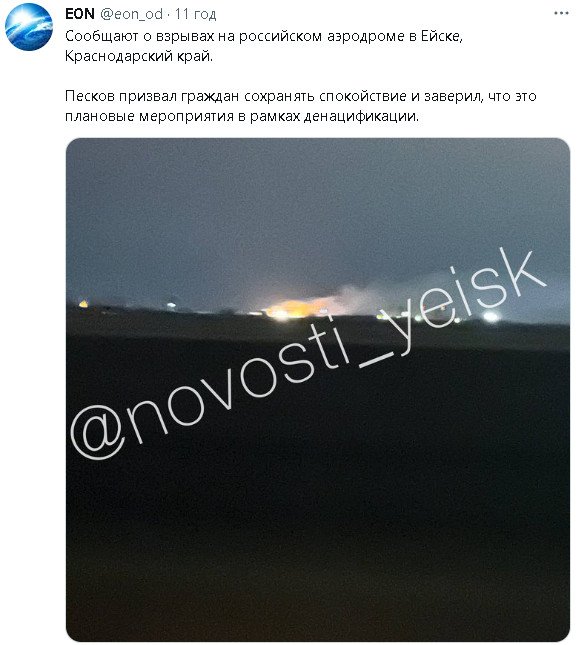The image size is (578, 645).
Task: Click the paragraph starting with 'Песков призвал'
Action: tap(301, 106)
